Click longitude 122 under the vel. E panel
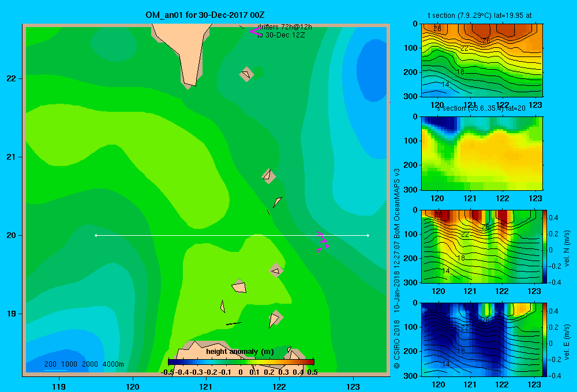Viewport: 577px width, 392px height. [501, 385]
